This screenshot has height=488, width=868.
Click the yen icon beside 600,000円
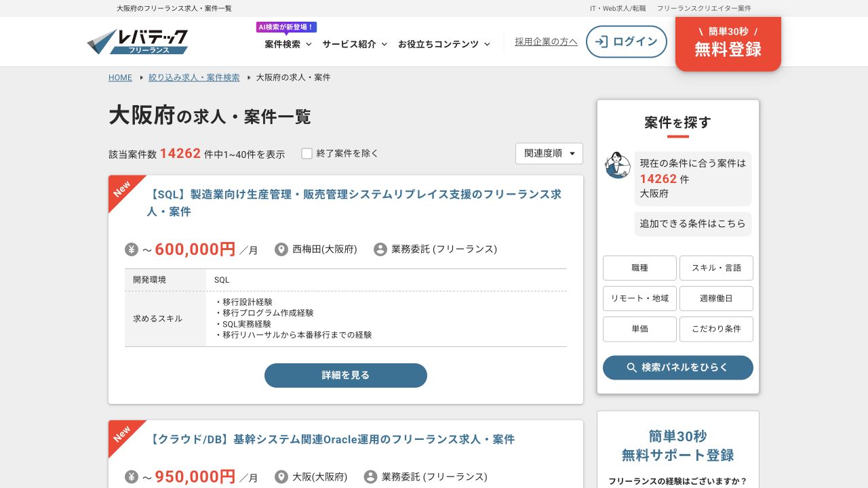[x=132, y=249]
